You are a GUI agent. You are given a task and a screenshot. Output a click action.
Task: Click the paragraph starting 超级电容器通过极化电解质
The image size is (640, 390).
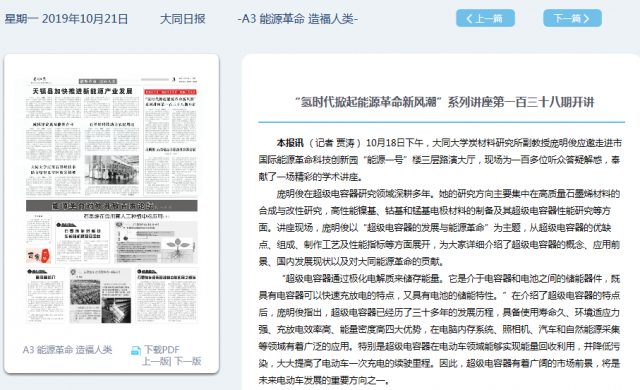click(x=439, y=329)
